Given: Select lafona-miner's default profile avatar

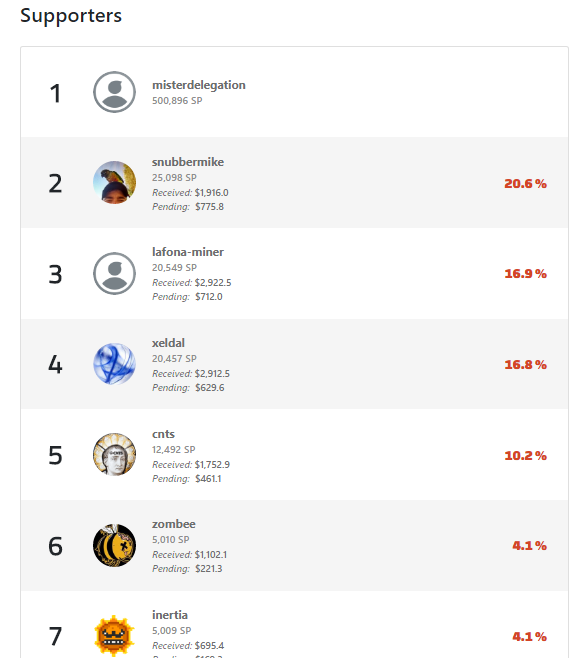Looking at the screenshot, I should click(x=114, y=273).
